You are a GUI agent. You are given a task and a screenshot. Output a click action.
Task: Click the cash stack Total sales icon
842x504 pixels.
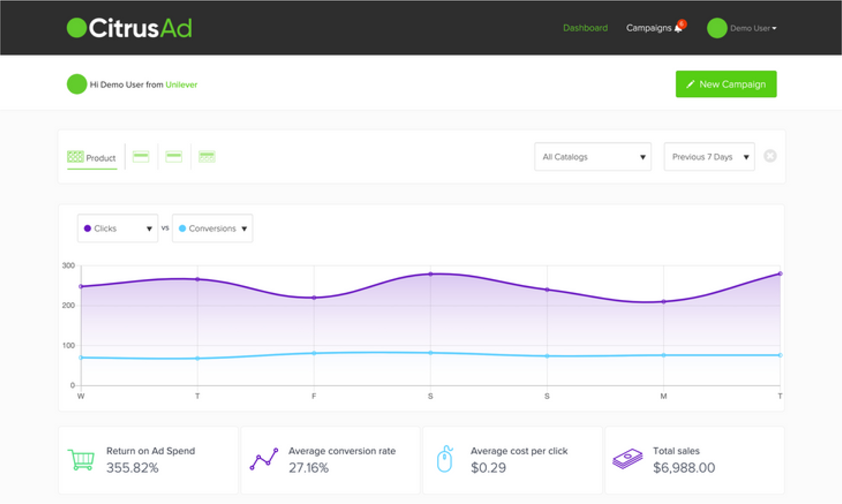(627, 459)
